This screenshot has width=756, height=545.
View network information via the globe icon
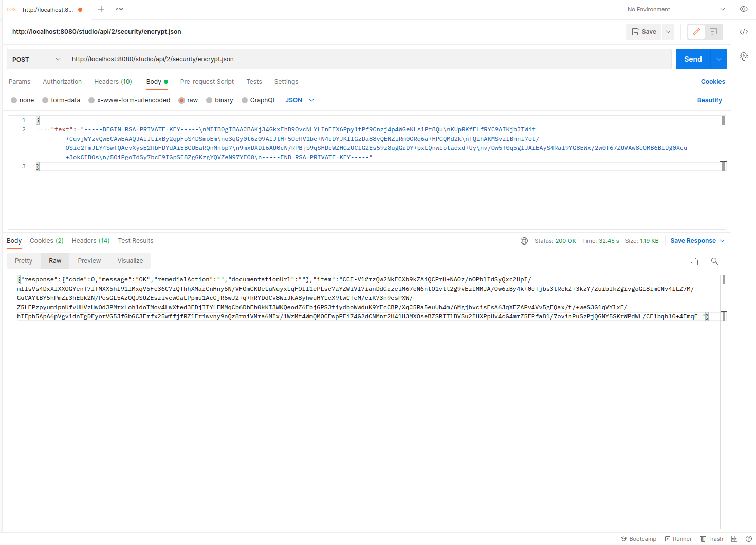pos(524,240)
